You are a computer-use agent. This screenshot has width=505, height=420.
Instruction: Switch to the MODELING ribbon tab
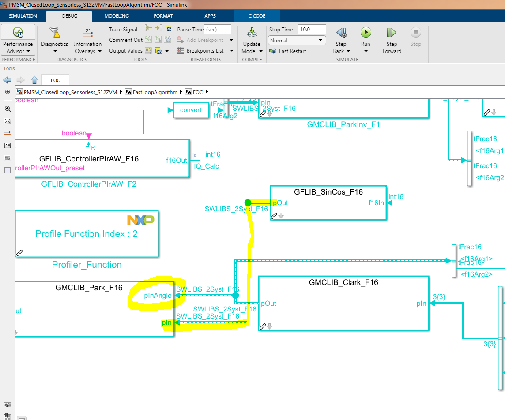click(x=116, y=15)
